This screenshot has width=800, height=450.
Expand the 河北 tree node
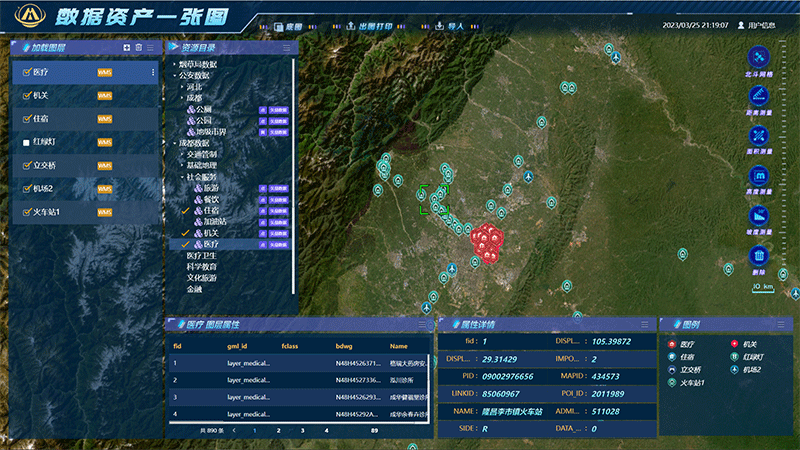(x=182, y=87)
